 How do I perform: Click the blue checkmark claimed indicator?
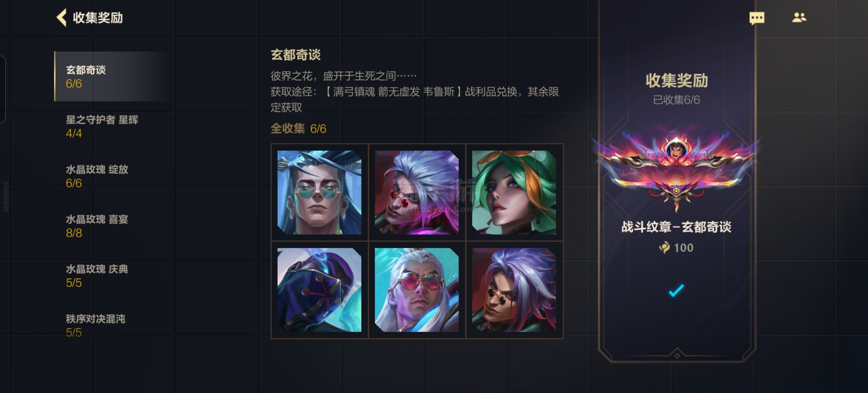[x=676, y=290]
